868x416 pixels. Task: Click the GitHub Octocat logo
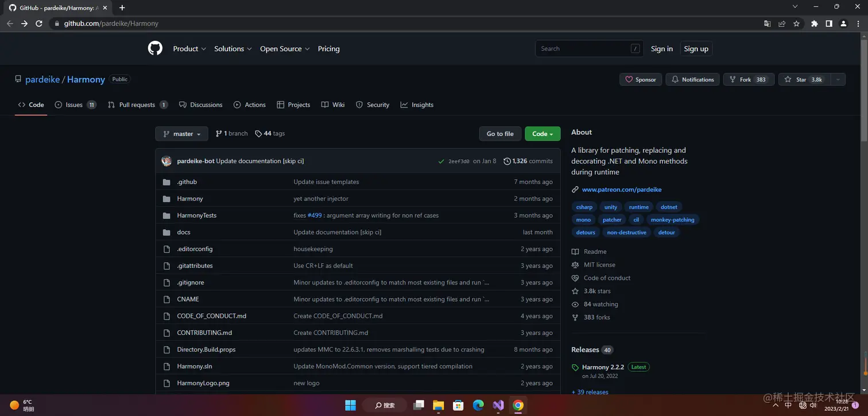(155, 48)
